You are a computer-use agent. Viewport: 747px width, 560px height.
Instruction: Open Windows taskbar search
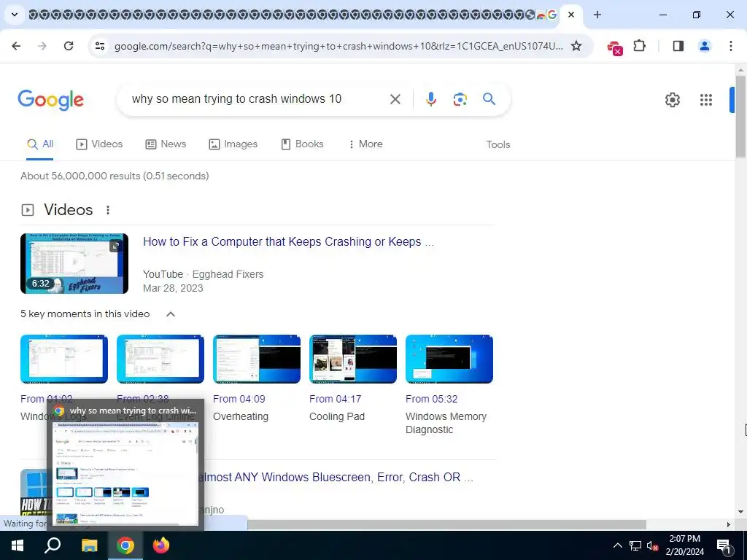tap(53, 545)
